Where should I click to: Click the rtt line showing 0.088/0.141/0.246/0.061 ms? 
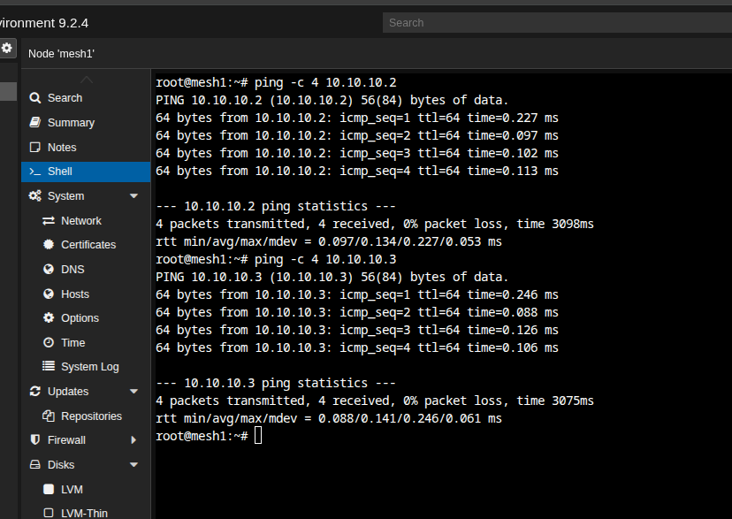(x=329, y=419)
